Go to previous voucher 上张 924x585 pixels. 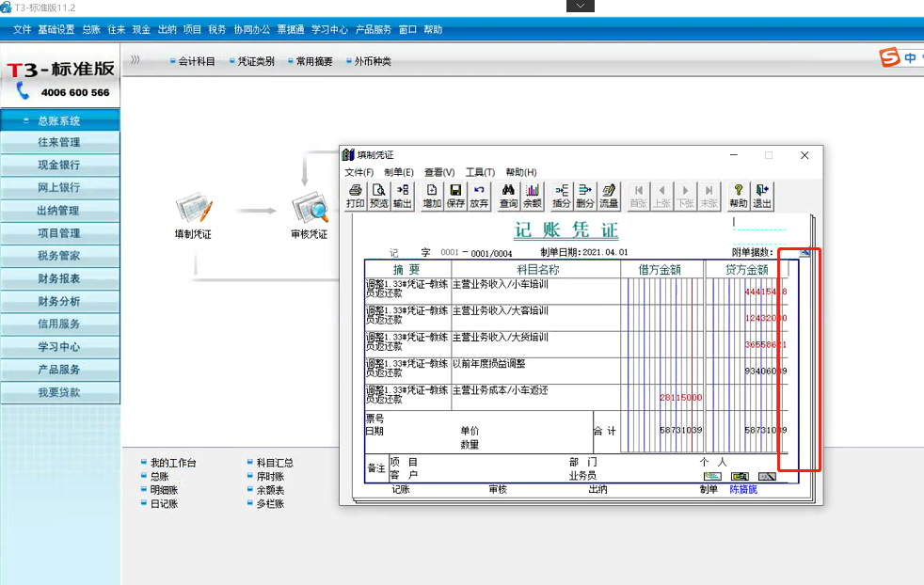[661, 197]
